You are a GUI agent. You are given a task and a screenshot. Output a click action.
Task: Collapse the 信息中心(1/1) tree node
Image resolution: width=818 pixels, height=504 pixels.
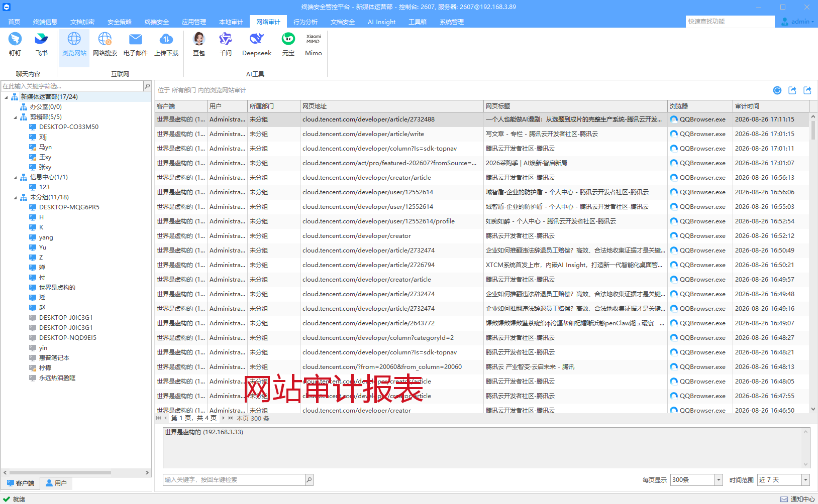(15, 177)
